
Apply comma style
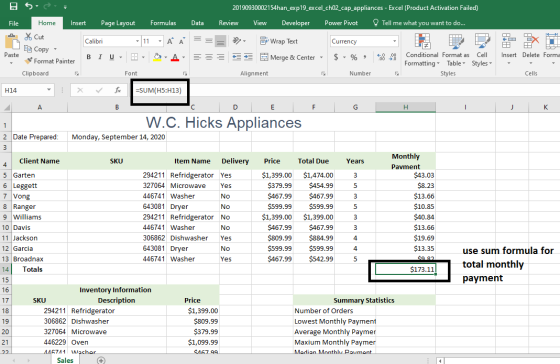click(x=365, y=57)
